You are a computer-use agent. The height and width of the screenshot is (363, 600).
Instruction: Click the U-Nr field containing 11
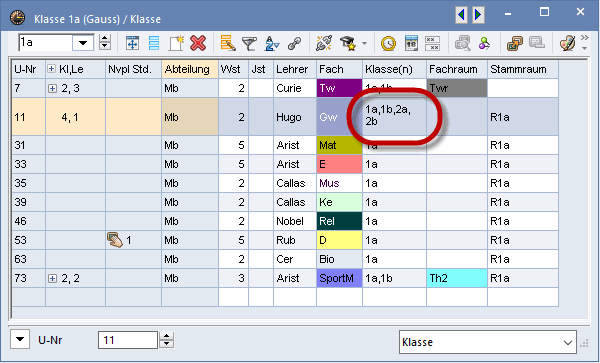pyautogui.click(x=128, y=340)
